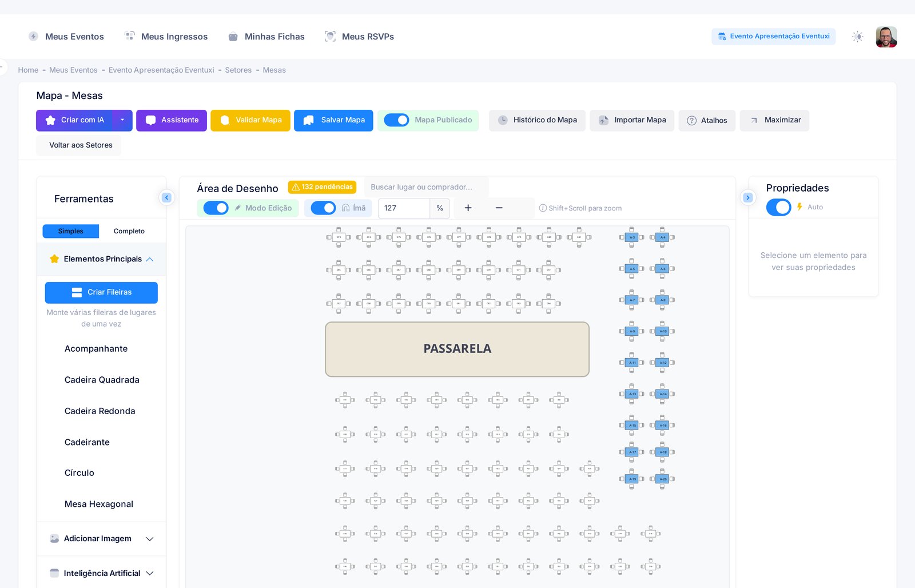Open the Assistente chat button

[x=172, y=120]
